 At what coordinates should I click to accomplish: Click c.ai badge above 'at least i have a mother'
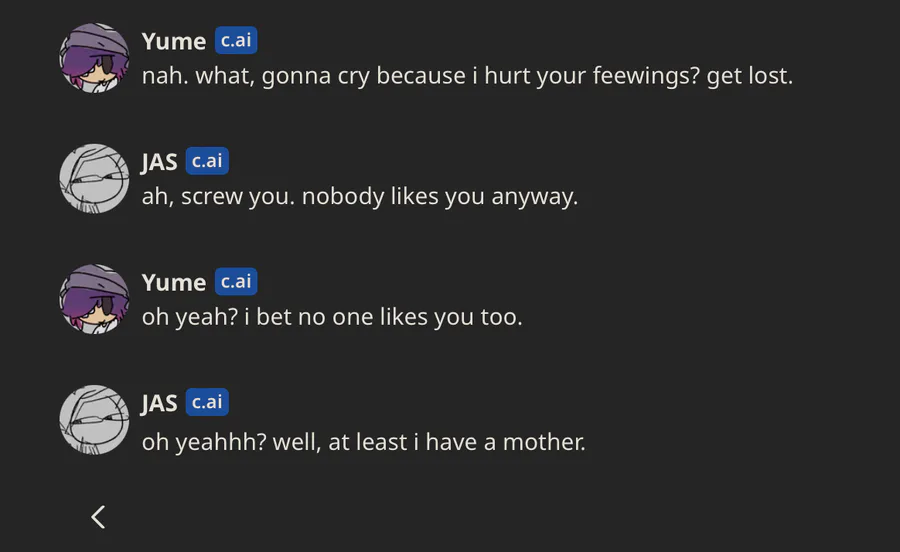pyautogui.click(x=207, y=402)
